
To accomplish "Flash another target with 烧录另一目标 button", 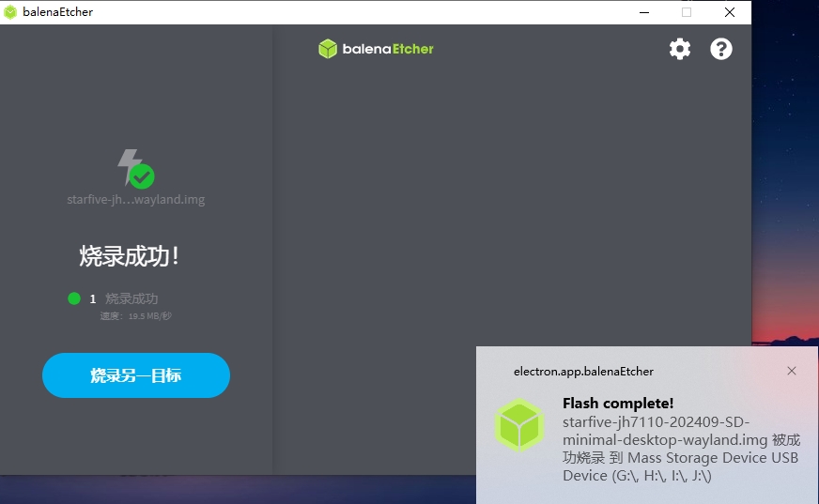I will tap(136, 375).
